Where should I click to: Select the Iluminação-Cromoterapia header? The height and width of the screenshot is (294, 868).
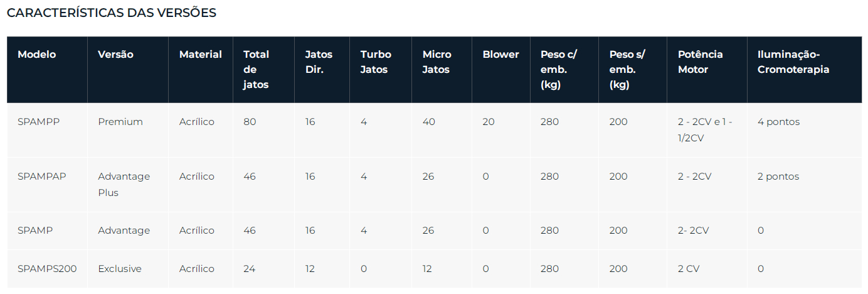pos(793,62)
